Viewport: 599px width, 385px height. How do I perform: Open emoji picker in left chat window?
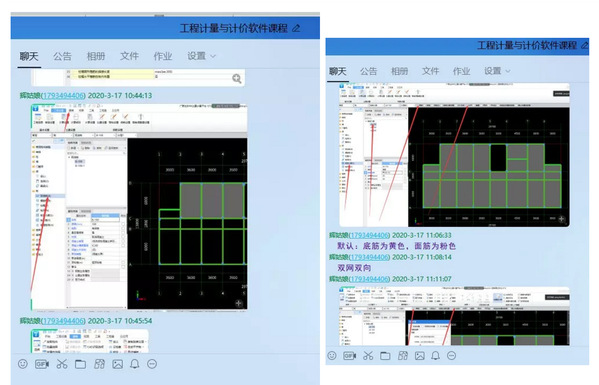coord(23,364)
